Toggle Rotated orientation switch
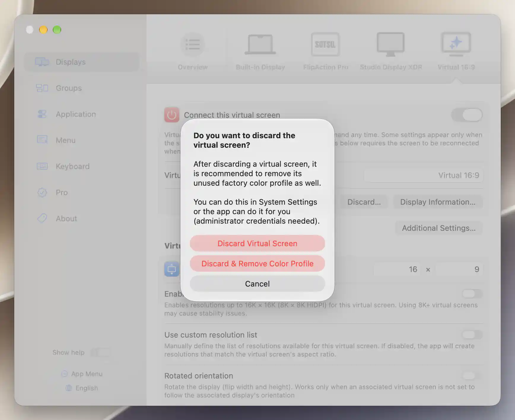The height and width of the screenshot is (420, 515). coord(472,376)
